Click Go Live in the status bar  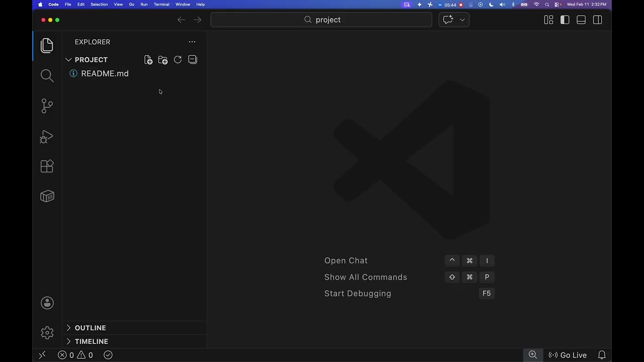point(568,355)
